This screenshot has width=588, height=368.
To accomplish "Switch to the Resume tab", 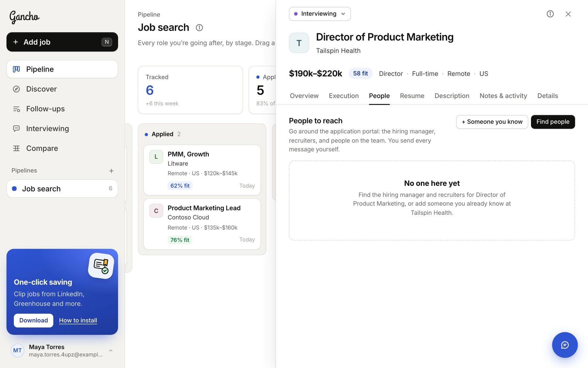I will click(x=412, y=96).
